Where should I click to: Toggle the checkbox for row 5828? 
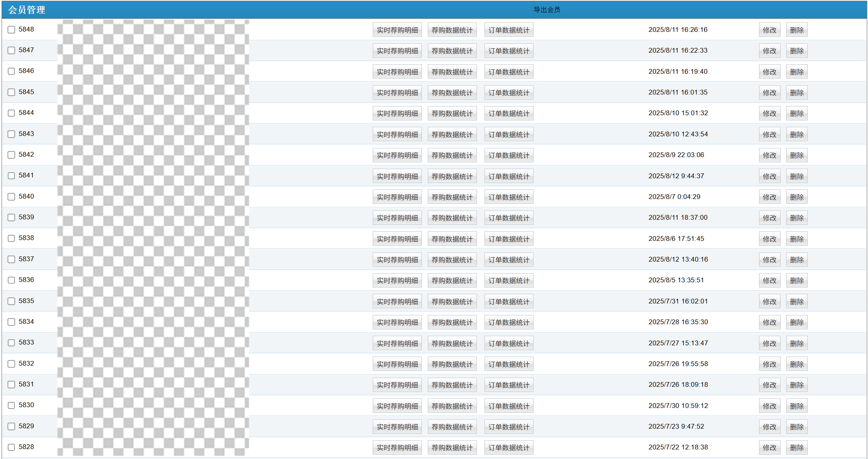pyautogui.click(x=12, y=447)
